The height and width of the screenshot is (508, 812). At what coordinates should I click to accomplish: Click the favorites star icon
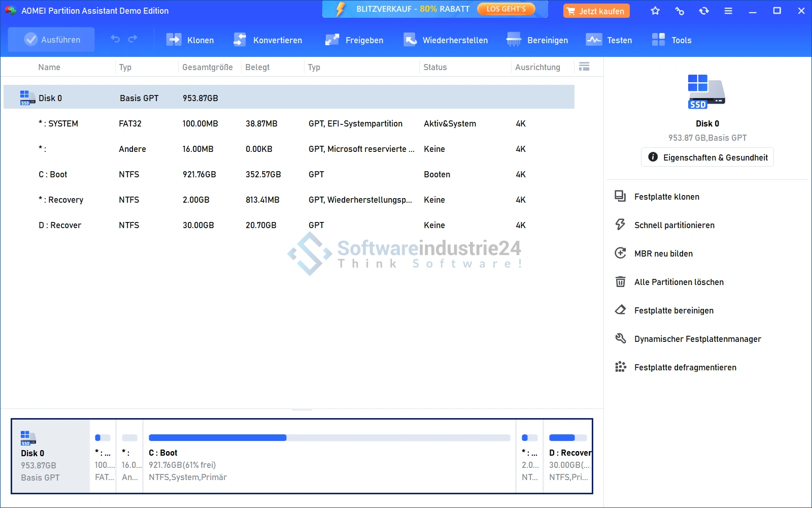click(x=655, y=11)
